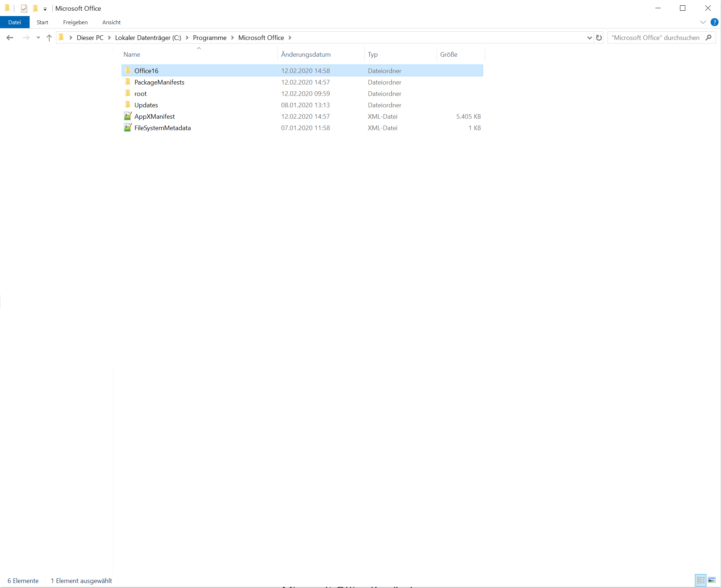Click the back navigation arrow
This screenshot has height=588, width=721.
pyautogui.click(x=10, y=37)
